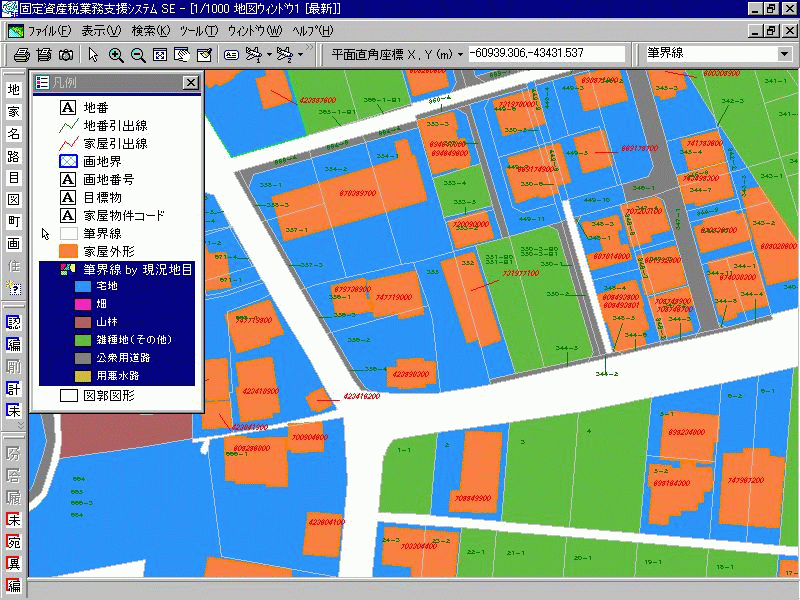
Task: Click the 地 sidebar icon
Action: point(14,90)
